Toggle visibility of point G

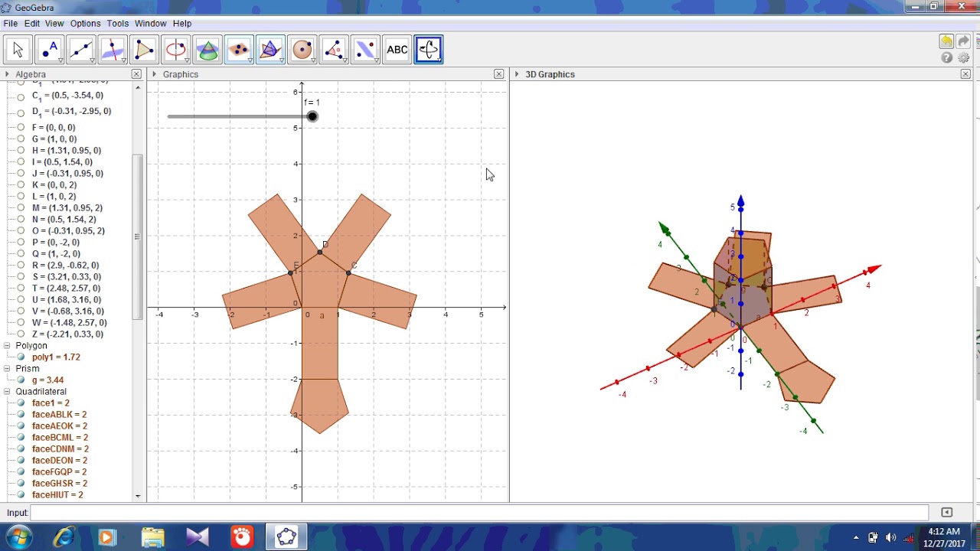pos(21,139)
